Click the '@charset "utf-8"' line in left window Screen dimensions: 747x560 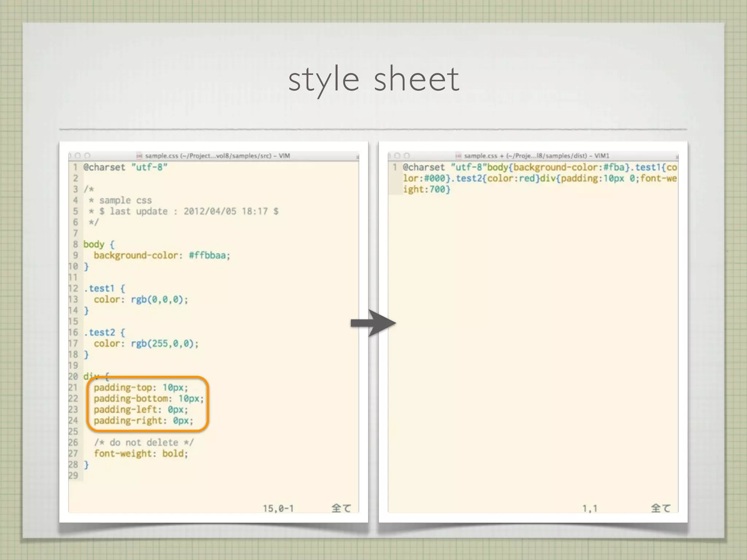pyautogui.click(x=125, y=167)
